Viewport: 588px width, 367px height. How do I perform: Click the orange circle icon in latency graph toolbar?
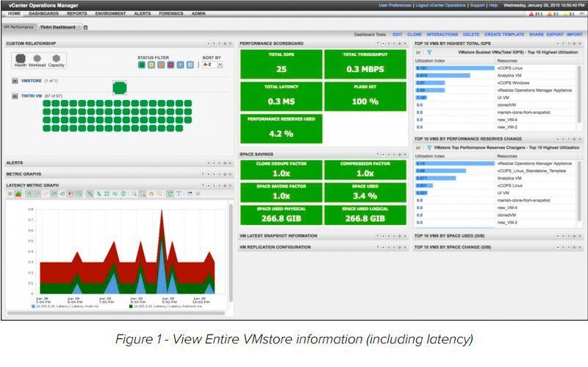tap(151, 194)
